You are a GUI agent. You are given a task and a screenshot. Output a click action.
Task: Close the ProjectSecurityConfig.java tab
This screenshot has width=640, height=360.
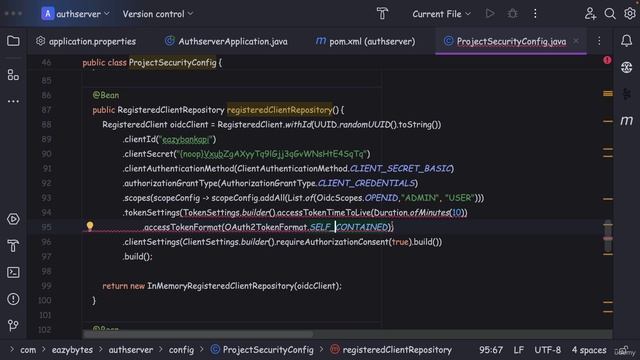576,41
